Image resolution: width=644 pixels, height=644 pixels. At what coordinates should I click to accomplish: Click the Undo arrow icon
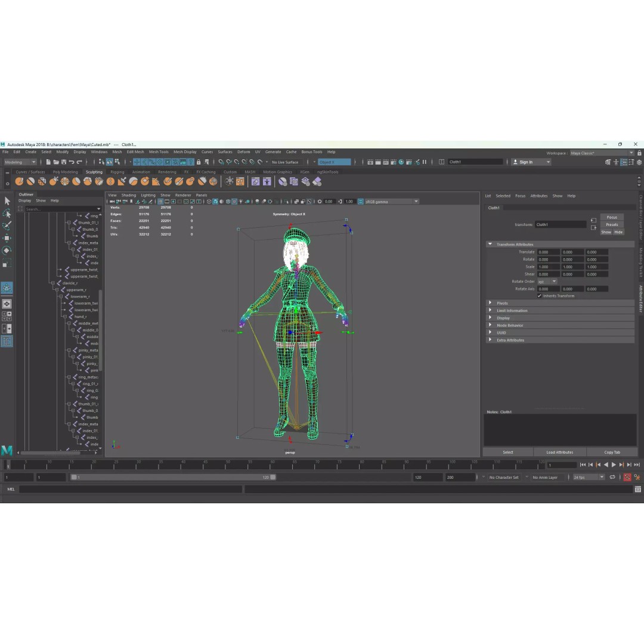coord(72,162)
